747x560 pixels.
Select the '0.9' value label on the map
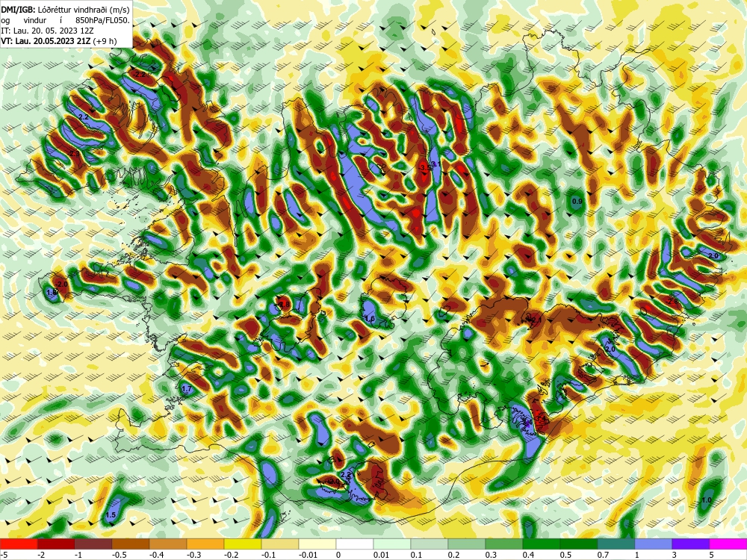(x=577, y=202)
